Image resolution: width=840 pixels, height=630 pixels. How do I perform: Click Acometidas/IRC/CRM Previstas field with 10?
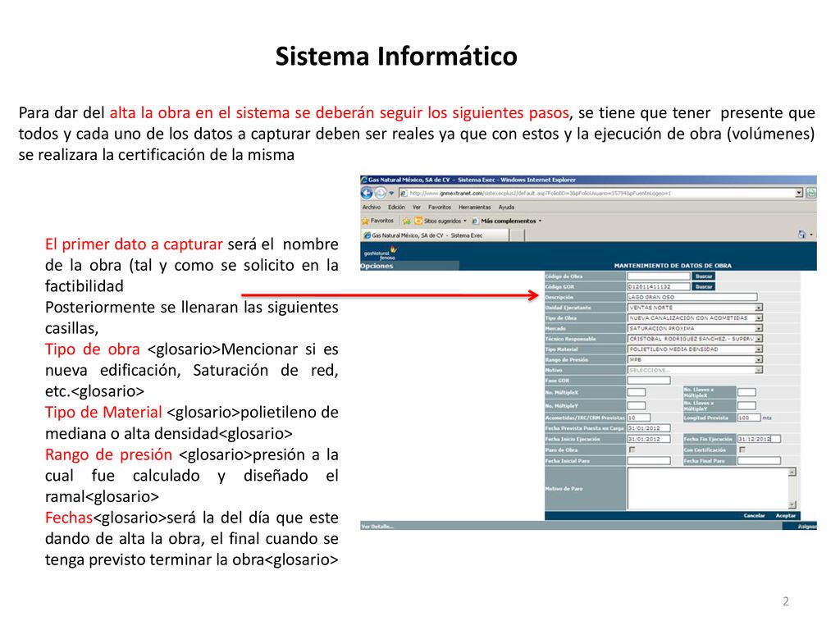(x=638, y=418)
